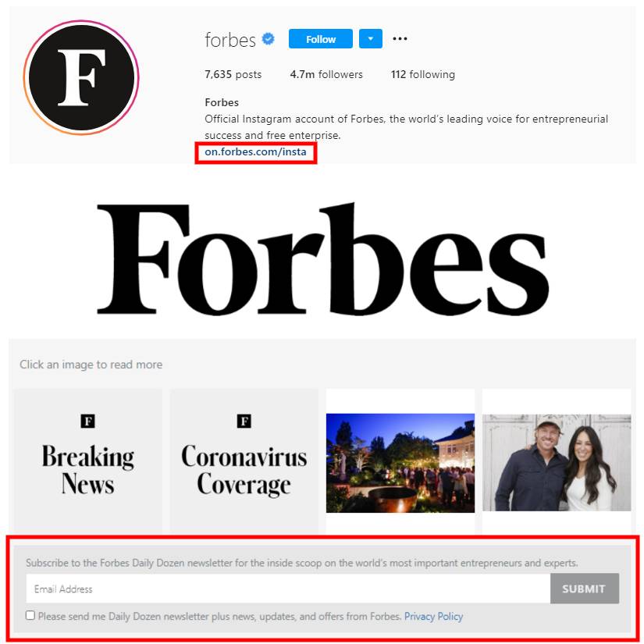View the 7,635 posts count
Viewport: 644px width, 644px height.
click(x=233, y=74)
